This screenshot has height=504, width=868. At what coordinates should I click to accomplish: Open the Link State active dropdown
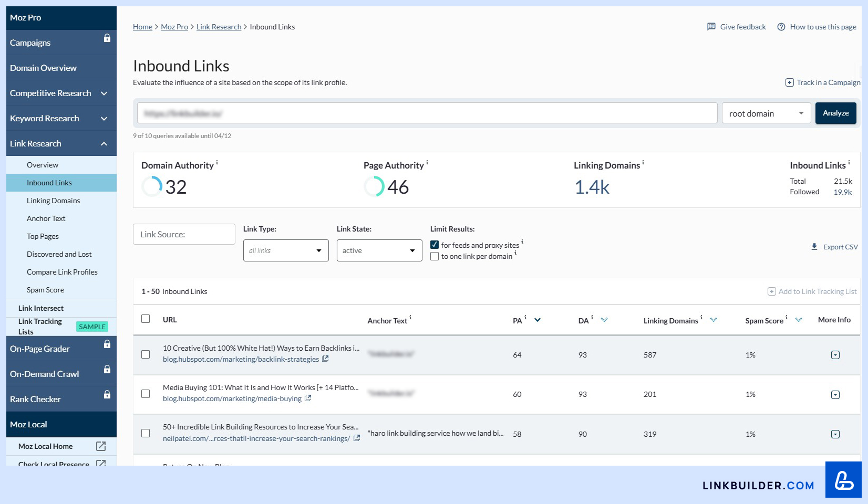click(x=379, y=250)
